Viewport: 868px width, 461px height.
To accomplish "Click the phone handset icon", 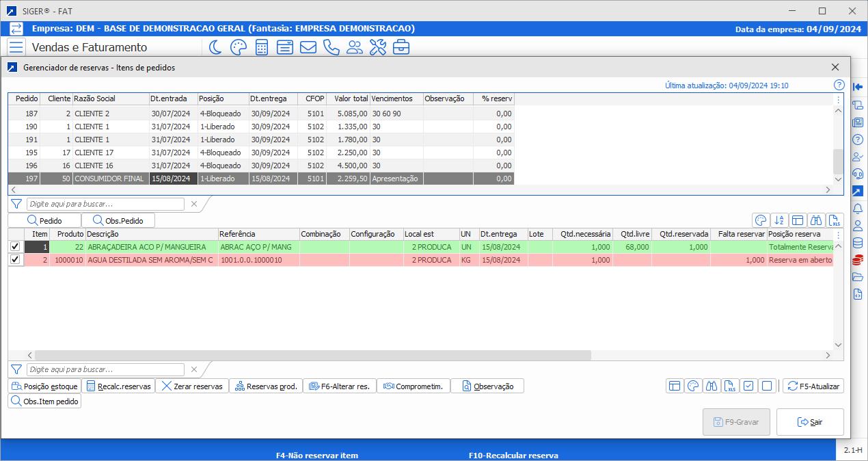I will click(x=331, y=47).
